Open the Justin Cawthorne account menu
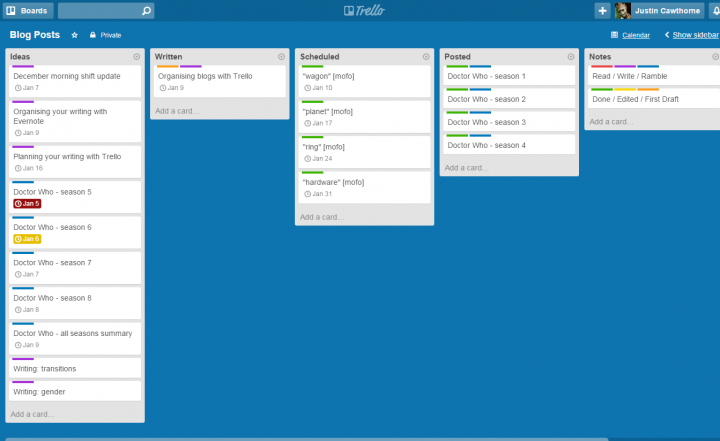This screenshot has height=441, width=720. coord(667,11)
